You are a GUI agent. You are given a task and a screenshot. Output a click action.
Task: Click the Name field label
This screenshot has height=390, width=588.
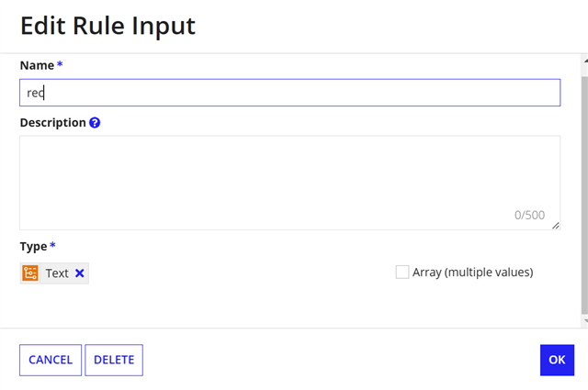tap(37, 65)
